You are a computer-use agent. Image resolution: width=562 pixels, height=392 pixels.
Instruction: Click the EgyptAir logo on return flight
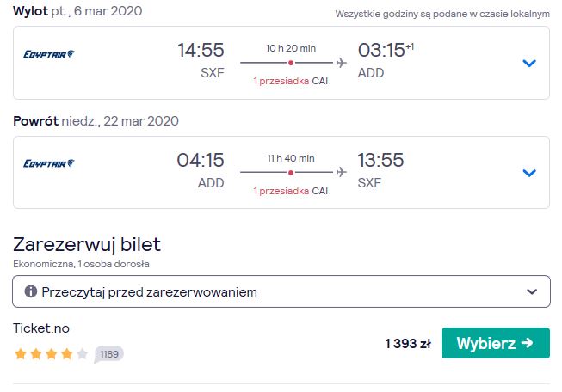49,163
